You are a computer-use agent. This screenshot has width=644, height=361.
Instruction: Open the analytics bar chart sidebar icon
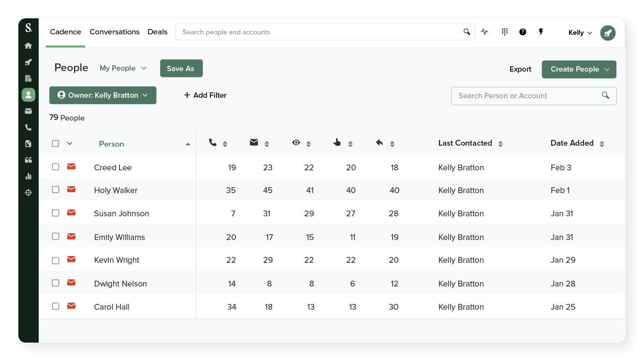28,176
